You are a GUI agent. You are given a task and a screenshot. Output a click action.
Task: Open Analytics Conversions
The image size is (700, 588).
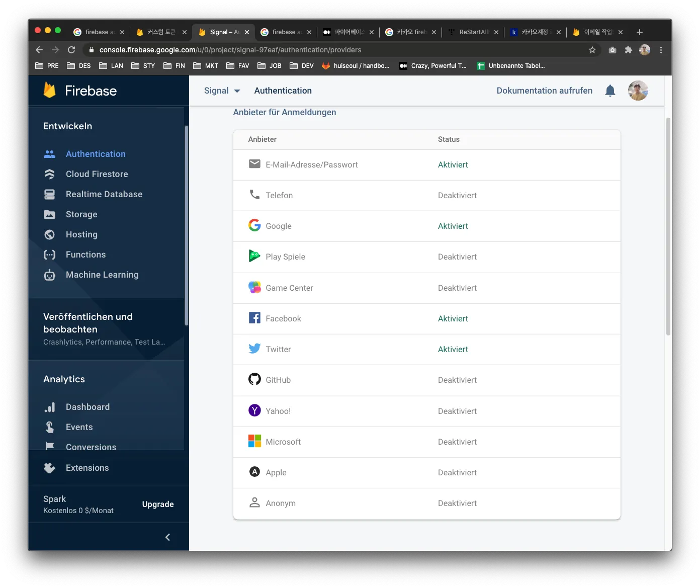pyautogui.click(x=91, y=447)
